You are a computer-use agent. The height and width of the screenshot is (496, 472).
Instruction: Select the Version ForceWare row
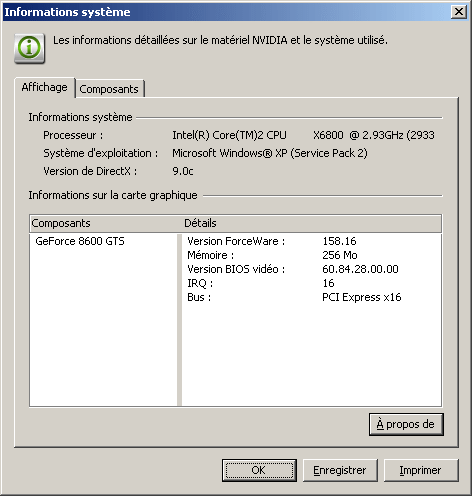click(x=312, y=241)
